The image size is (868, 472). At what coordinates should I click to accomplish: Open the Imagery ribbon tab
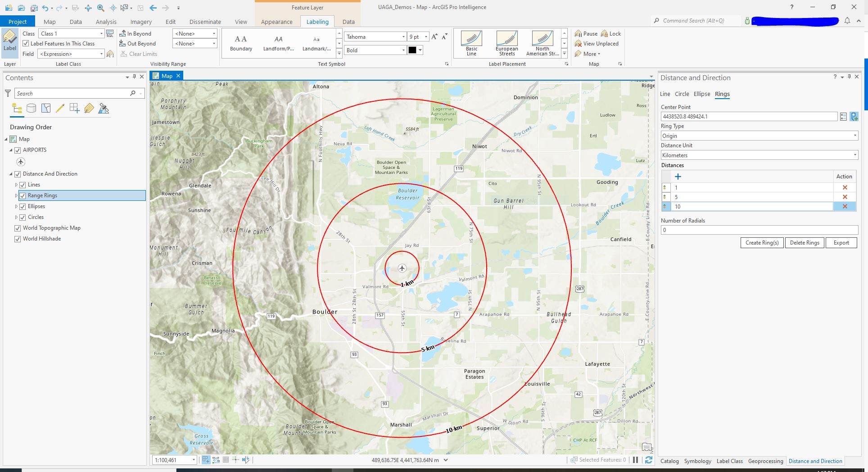click(141, 21)
